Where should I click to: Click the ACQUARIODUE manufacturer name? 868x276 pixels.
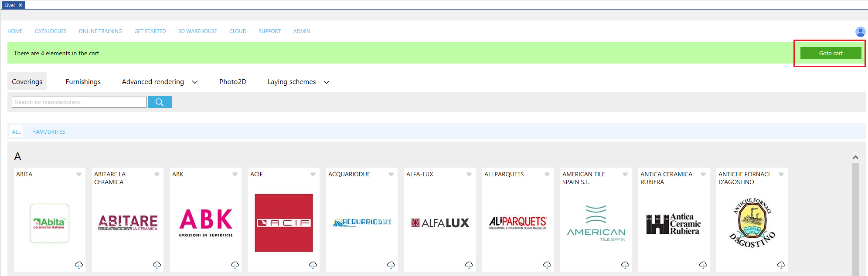click(x=349, y=174)
